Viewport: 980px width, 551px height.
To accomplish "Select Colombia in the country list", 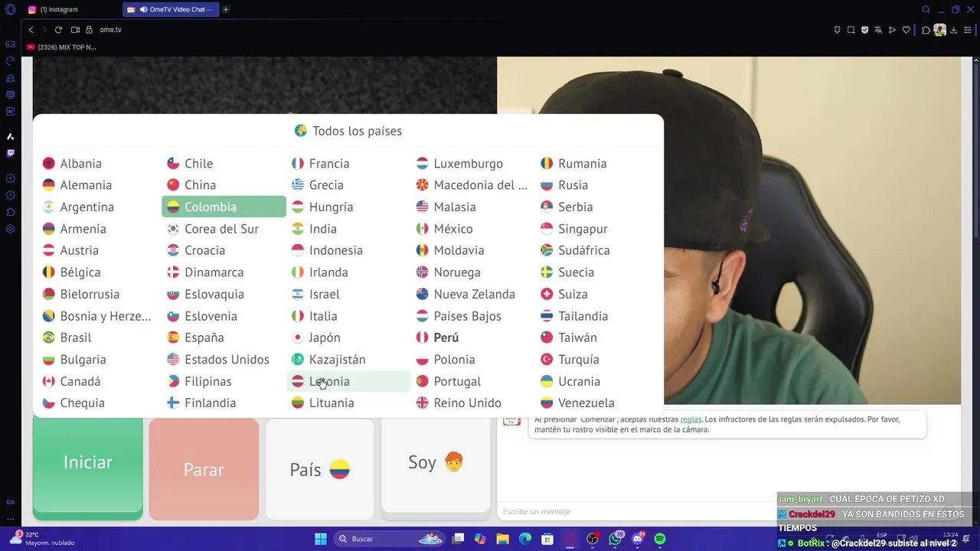I will 224,207.
